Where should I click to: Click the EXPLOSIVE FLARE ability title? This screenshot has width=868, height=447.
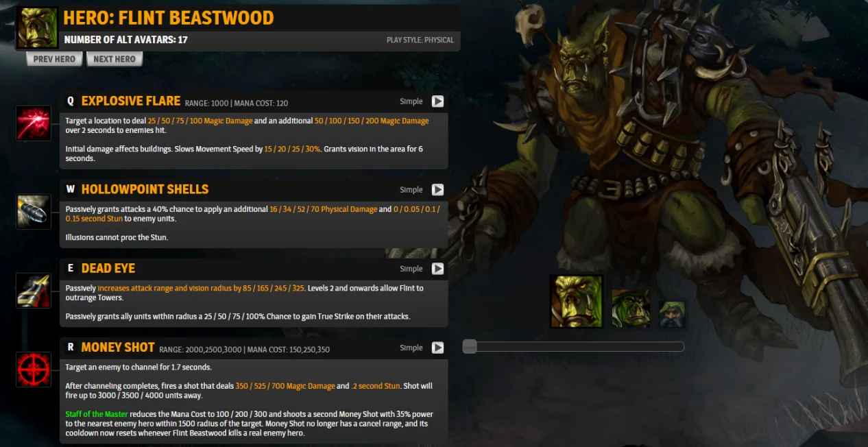tap(131, 101)
